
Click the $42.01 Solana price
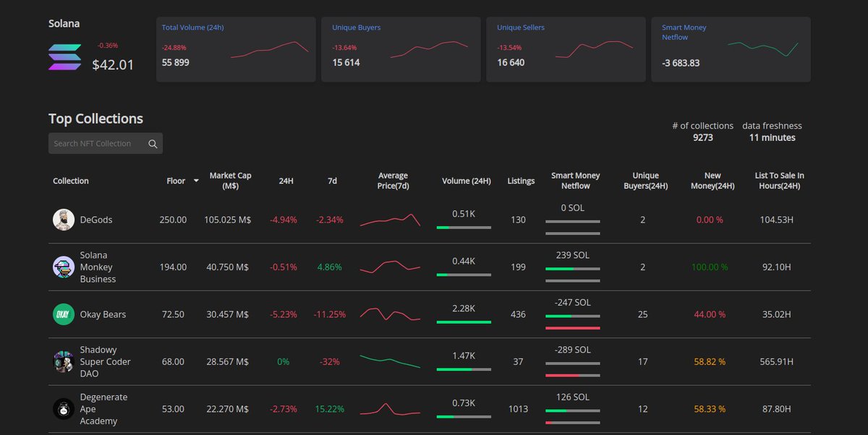click(x=113, y=65)
